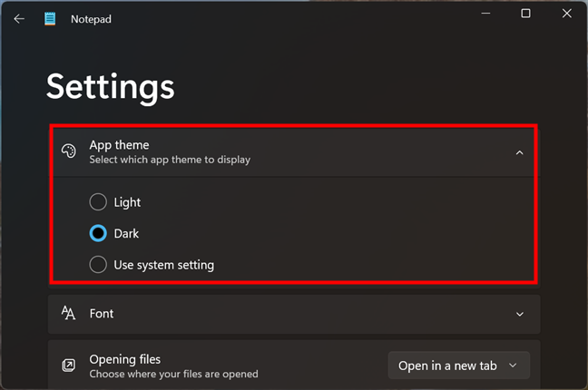Click the Font row label
The width and height of the screenshot is (588, 390).
pos(102,314)
